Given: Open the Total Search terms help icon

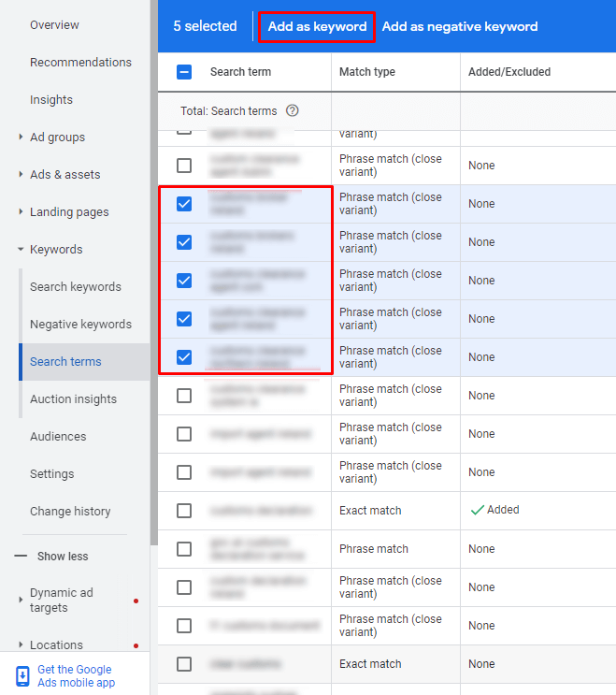Looking at the screenshot, I should (293, 110).
